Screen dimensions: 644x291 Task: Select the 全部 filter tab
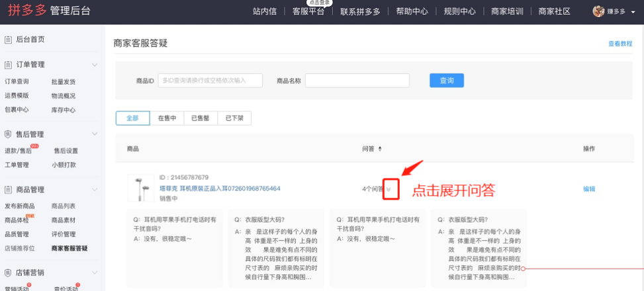132,118
